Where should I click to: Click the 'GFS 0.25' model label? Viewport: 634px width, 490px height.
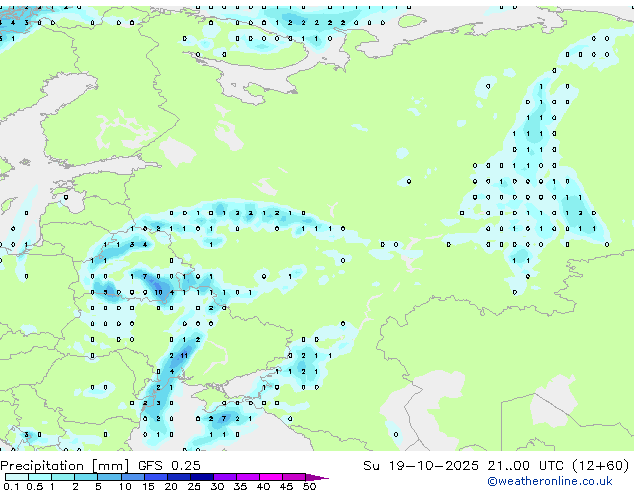click(x=169, y=466)
